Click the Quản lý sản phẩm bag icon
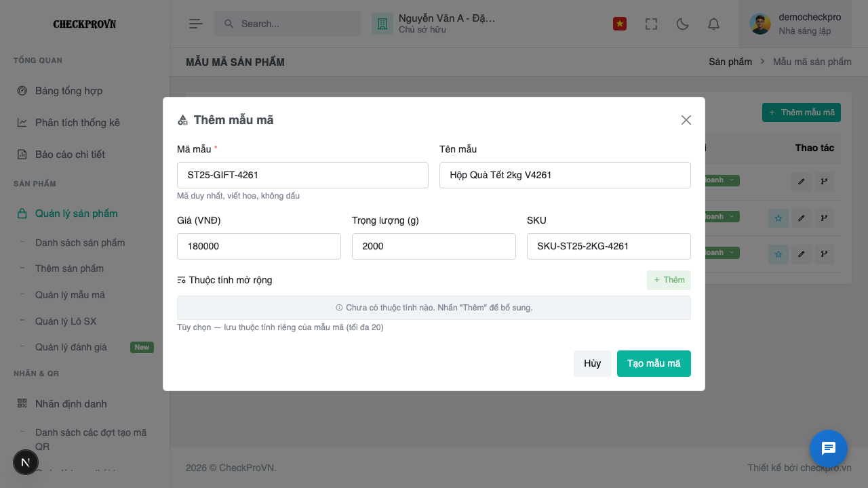This screenshot has width=868, height=488. 22,213
